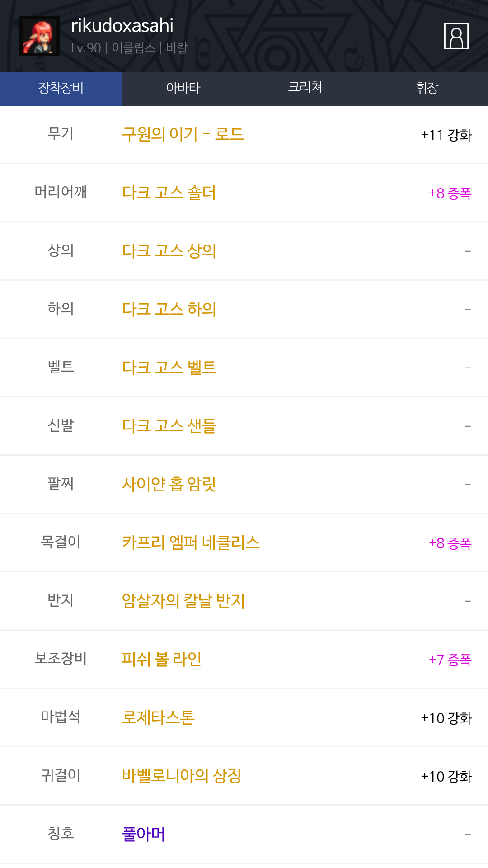View the 다크 고스 상의 item details
The width and height of the screenshot is (488, 868).
[x=169, y=251]
